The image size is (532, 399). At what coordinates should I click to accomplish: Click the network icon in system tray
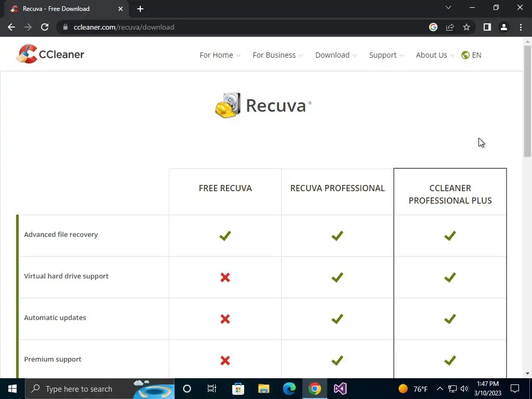coord(453,389)
